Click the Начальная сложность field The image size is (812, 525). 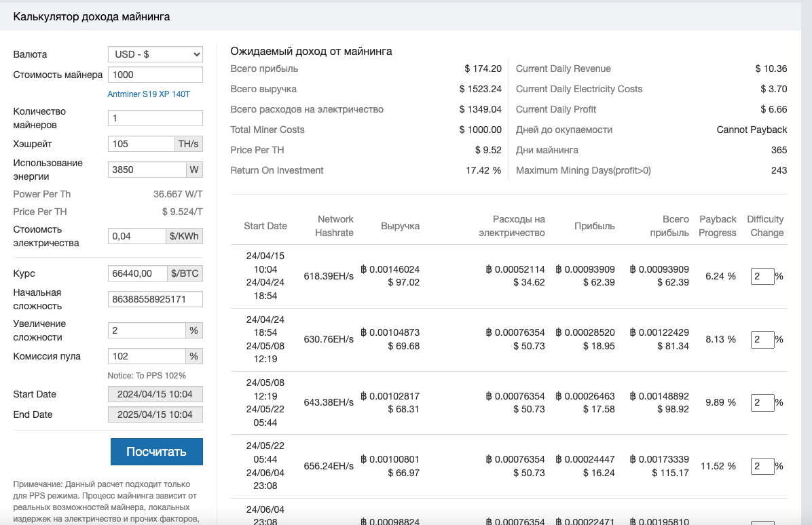tap(155, 299)
